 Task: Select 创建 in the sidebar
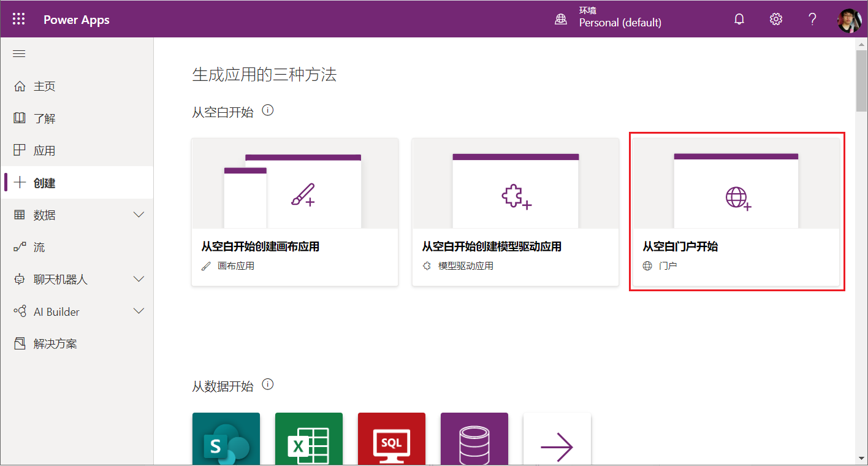(x=77, y=183)
